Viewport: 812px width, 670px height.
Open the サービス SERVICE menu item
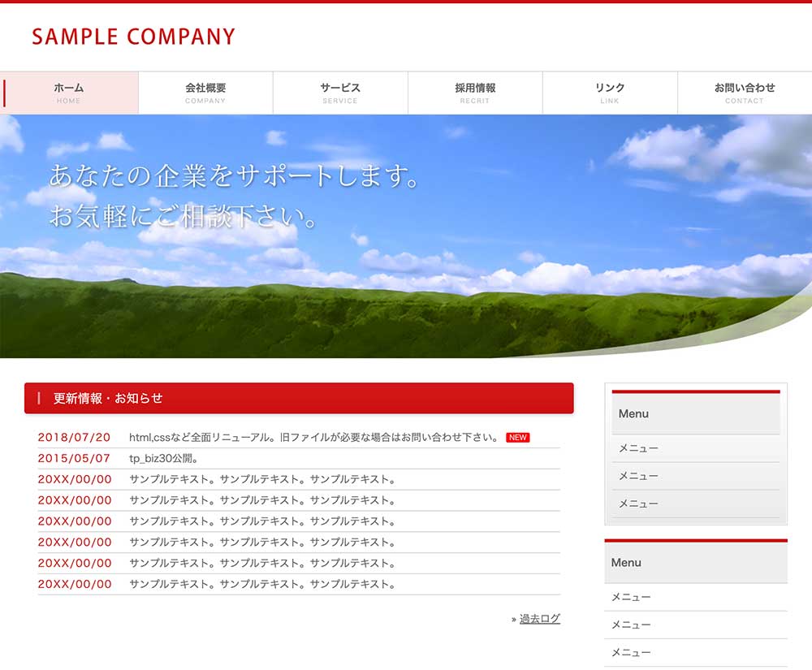point(340,93)
